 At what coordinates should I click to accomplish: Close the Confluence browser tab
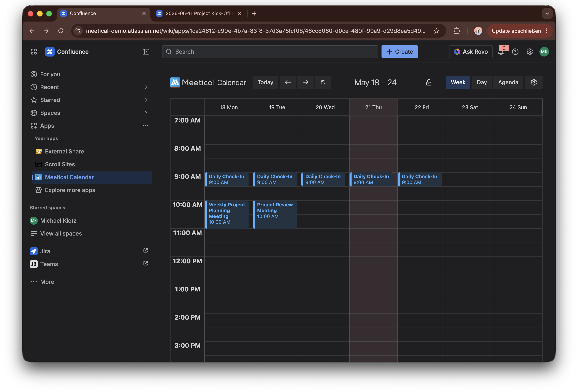click(x=144, y=13)
